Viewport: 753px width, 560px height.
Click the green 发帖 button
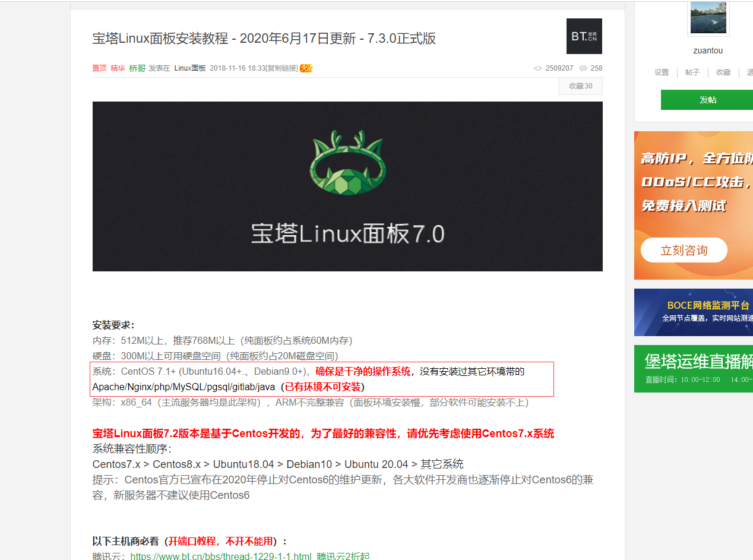[x=707, y=100]
